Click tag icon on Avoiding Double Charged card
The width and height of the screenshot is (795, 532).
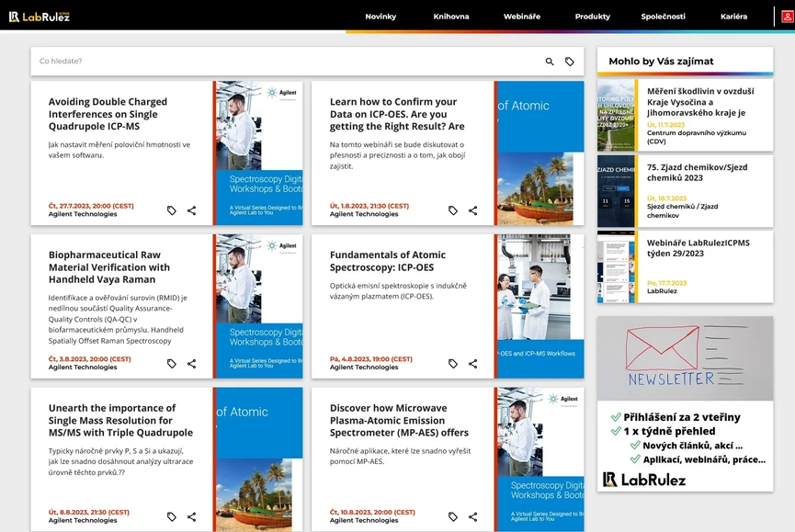pyautogui.click(x=172, y=210)
